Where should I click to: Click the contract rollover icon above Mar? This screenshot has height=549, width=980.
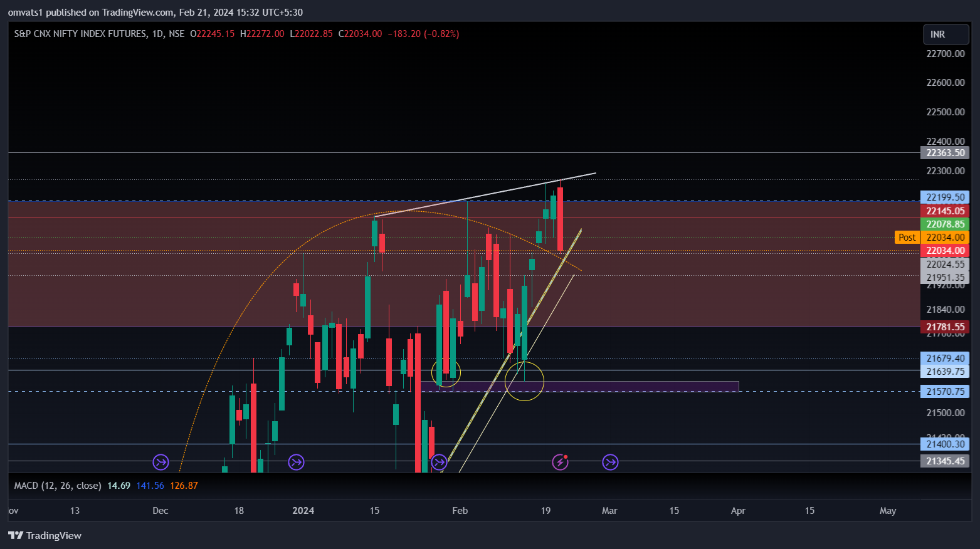pos(610,463)
